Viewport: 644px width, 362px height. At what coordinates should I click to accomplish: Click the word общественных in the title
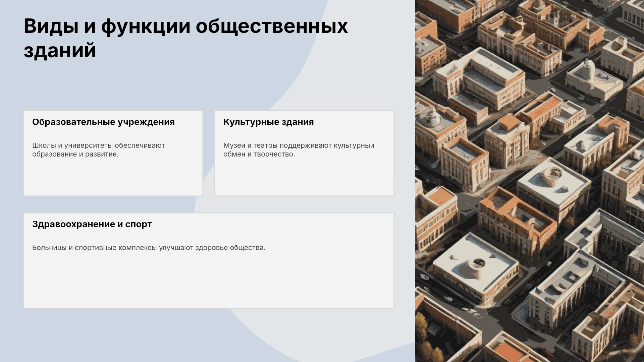tap(272, 27)
